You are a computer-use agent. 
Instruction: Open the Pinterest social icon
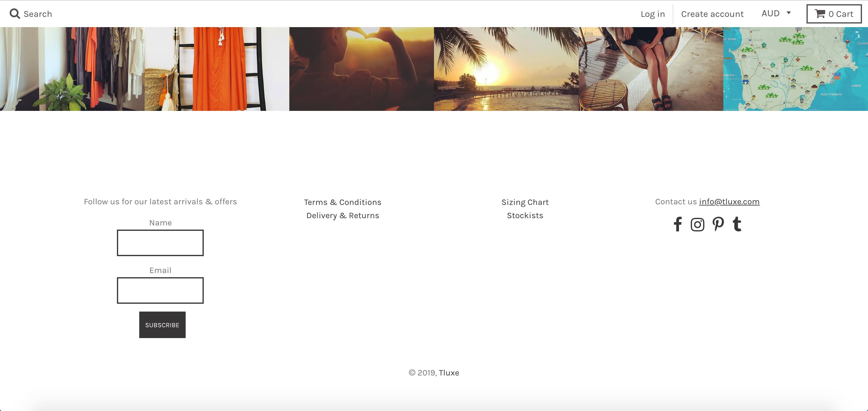(718, 224)
